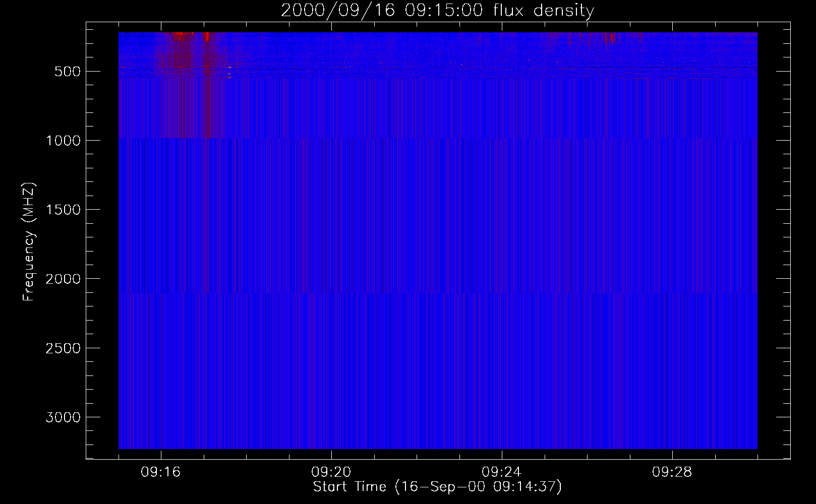The width and height of the screenshot is (816, 504).
Task: Click the 1500 frequency tick label
Action: click(63, 210)
